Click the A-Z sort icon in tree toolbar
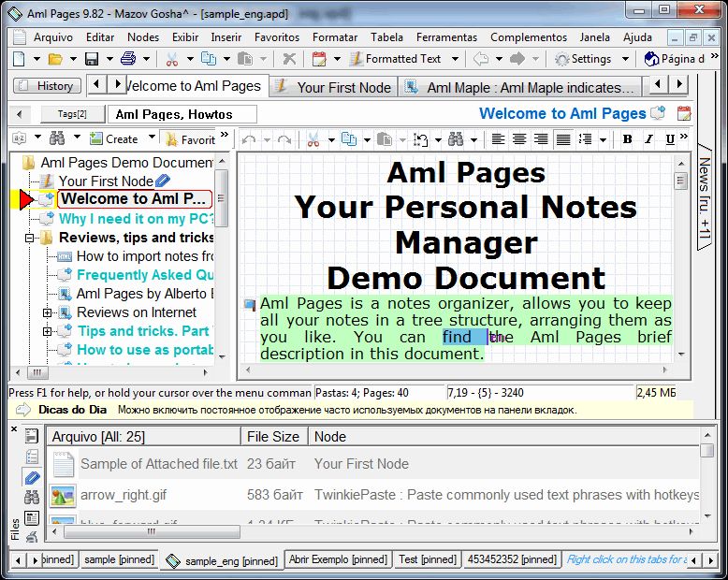728x580 pixels. 19,138
